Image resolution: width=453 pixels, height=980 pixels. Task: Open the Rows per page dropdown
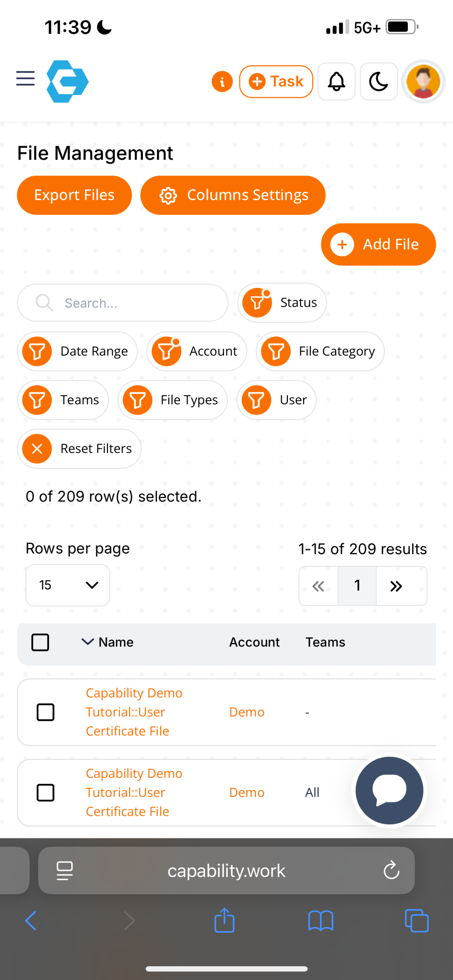pos(67,585)
